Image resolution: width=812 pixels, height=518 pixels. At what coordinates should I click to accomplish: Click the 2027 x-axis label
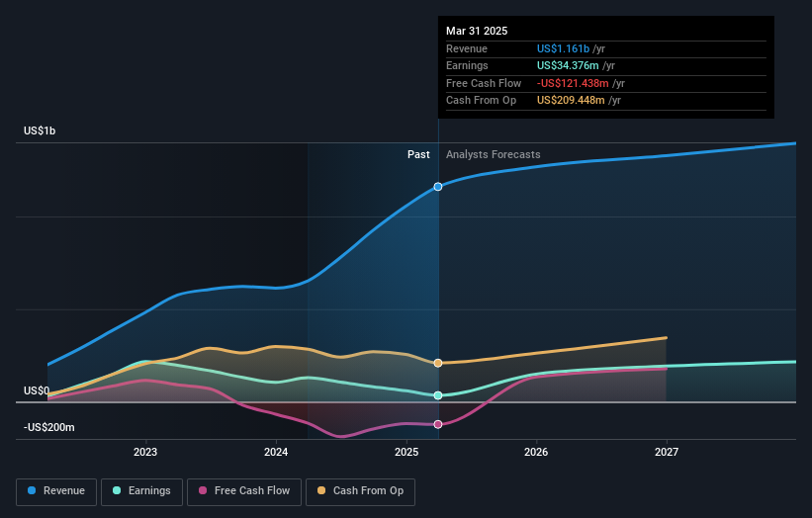click(667, 453)
